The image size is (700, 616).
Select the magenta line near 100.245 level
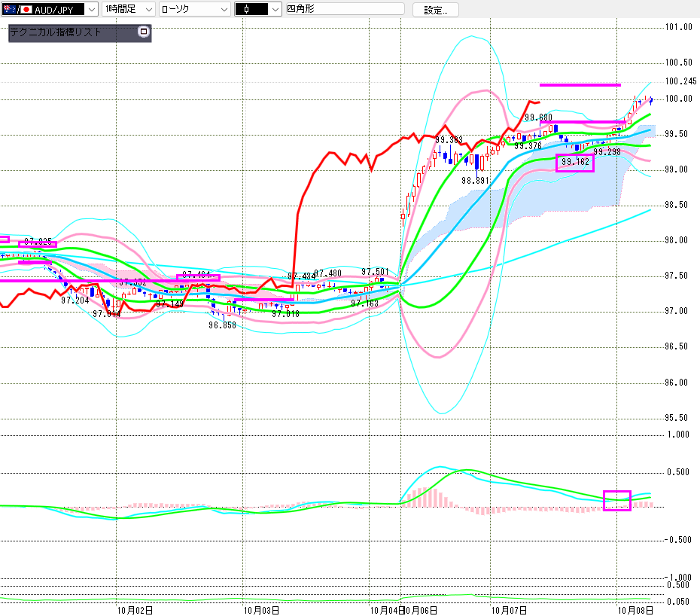(580, 84)
